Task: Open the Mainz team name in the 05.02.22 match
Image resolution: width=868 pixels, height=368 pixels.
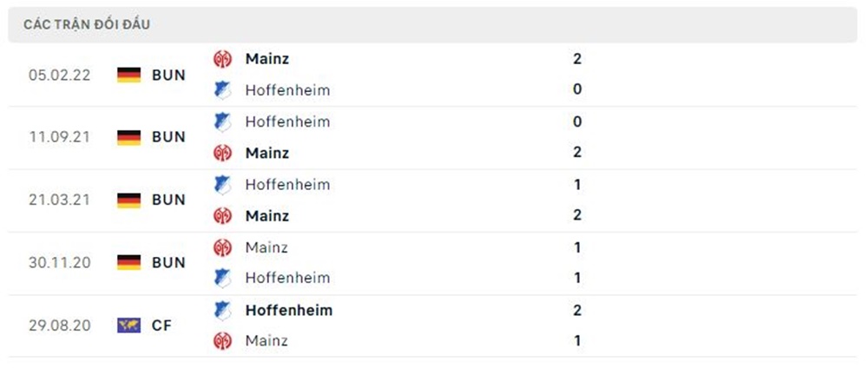Action: pyautogui.click(x=267, y=59)
